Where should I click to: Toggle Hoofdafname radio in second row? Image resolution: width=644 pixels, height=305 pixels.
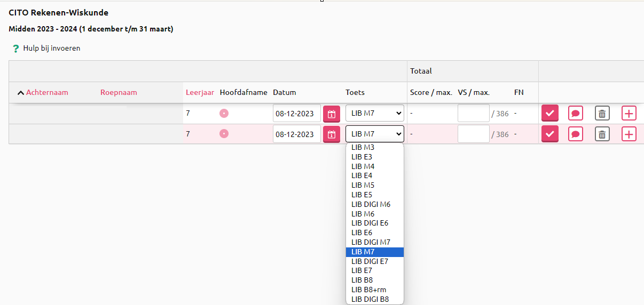point(224,134)
